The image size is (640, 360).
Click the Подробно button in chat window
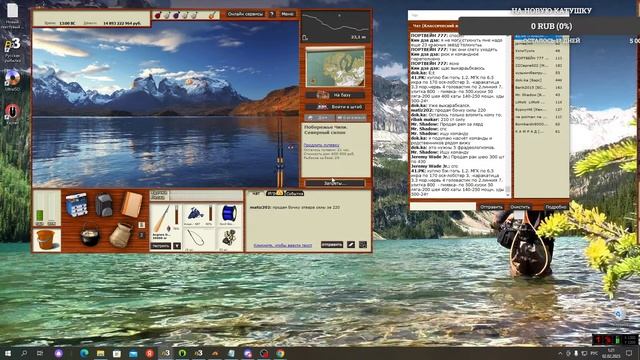click(556, 207)
